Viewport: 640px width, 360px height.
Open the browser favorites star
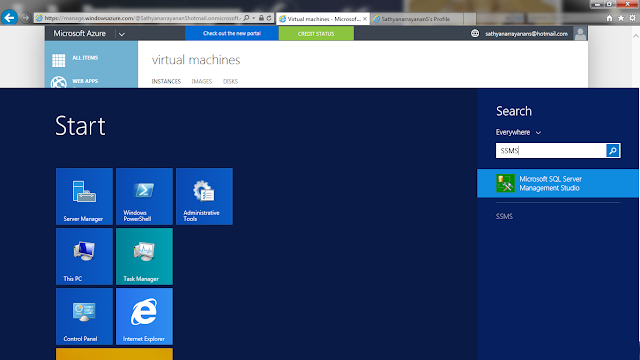[x=621, y=18]
